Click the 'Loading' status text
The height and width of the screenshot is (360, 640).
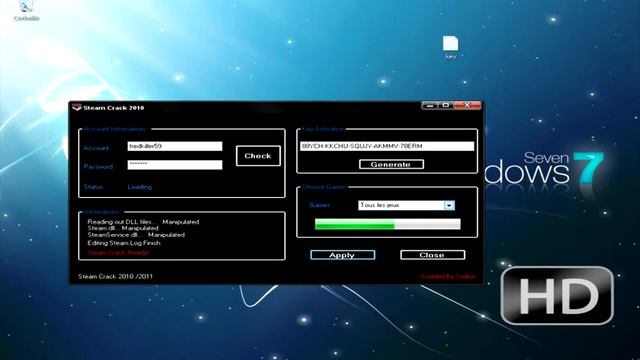[140, 187]
